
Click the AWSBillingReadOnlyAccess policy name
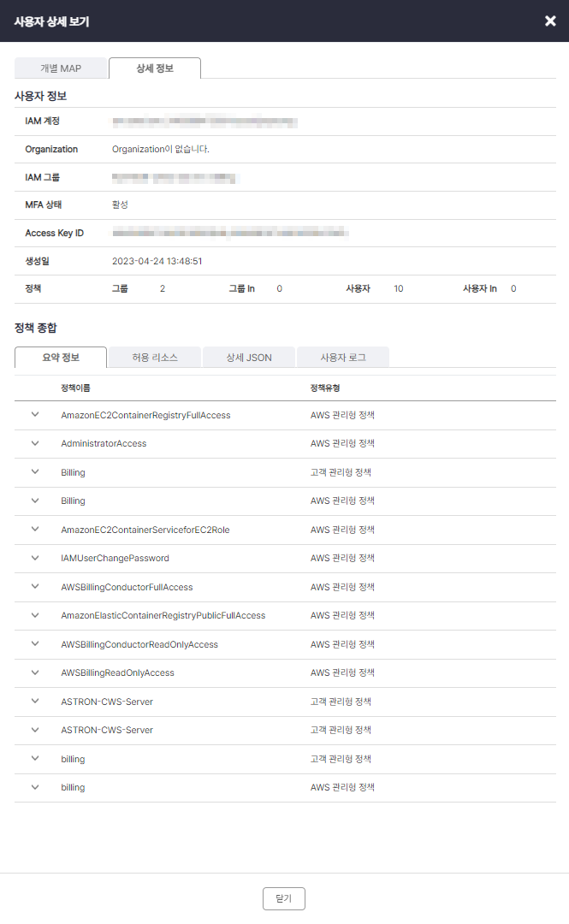coord(117,673)
